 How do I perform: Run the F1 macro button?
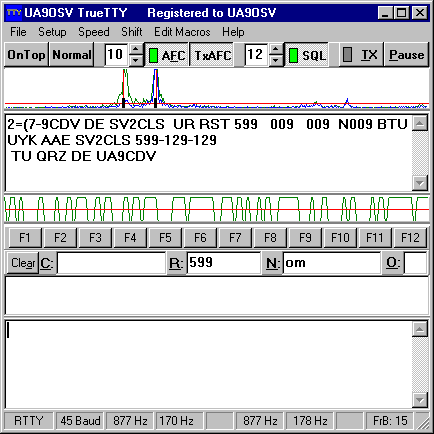click(25, 238)
